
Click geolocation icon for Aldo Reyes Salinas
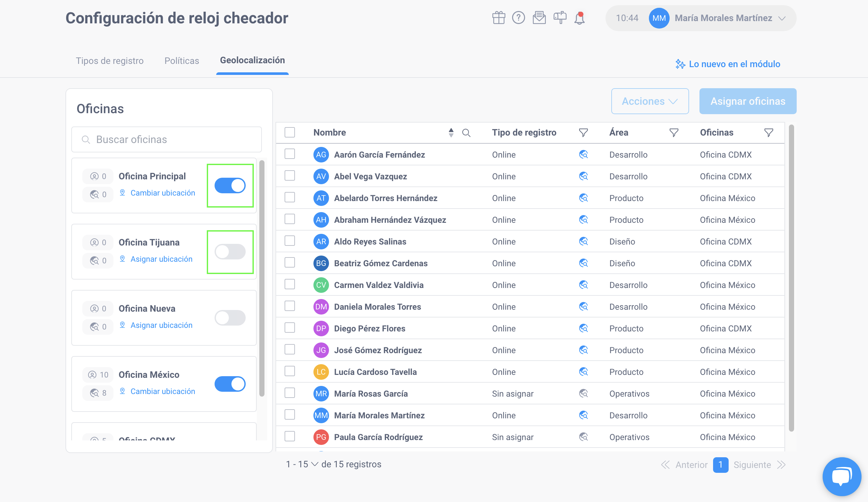[583, 241]
